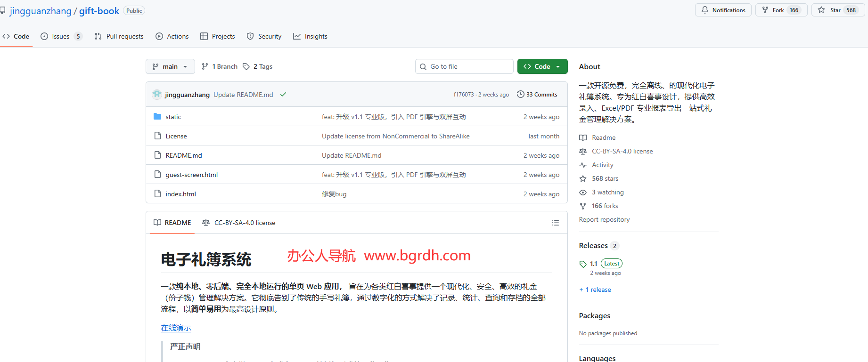
Task: Switch to the Issues tab
Action: pyautogui.click(x=61, y=36)
